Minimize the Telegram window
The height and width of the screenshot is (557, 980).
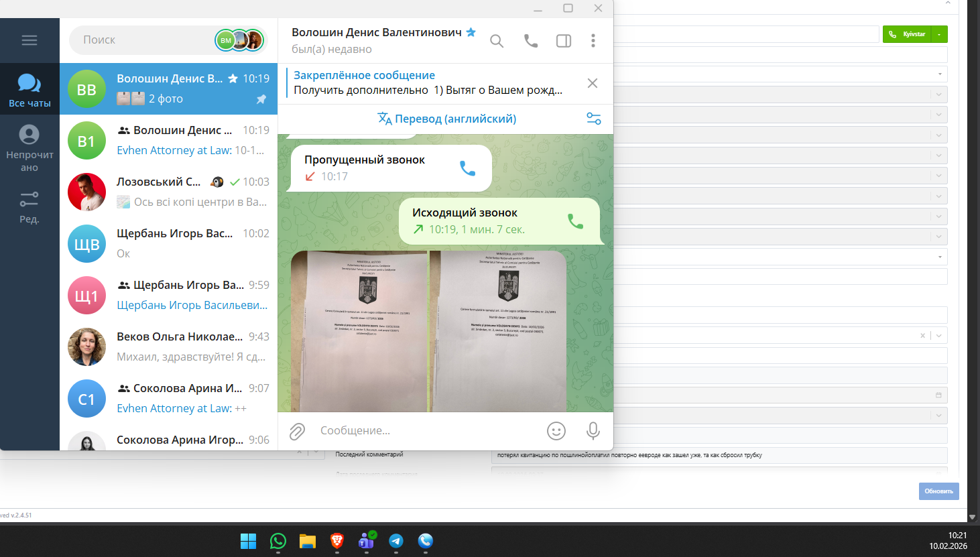538,9
